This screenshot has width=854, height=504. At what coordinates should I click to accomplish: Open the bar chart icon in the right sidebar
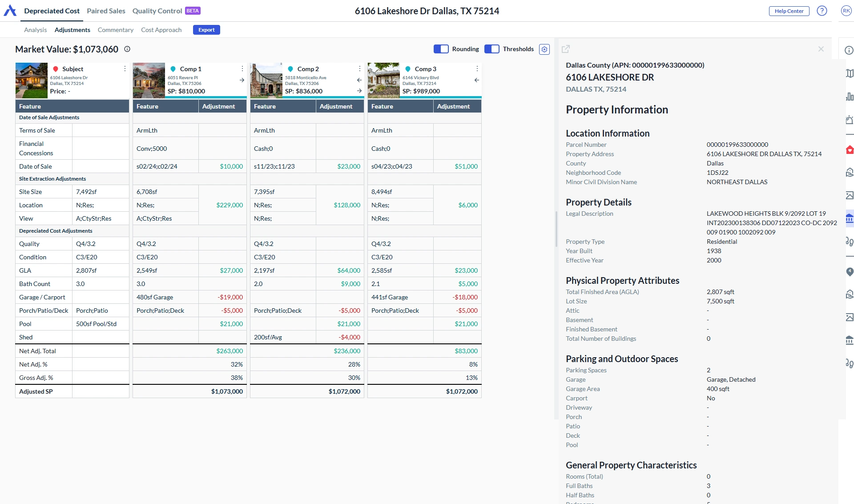[849, 97]
